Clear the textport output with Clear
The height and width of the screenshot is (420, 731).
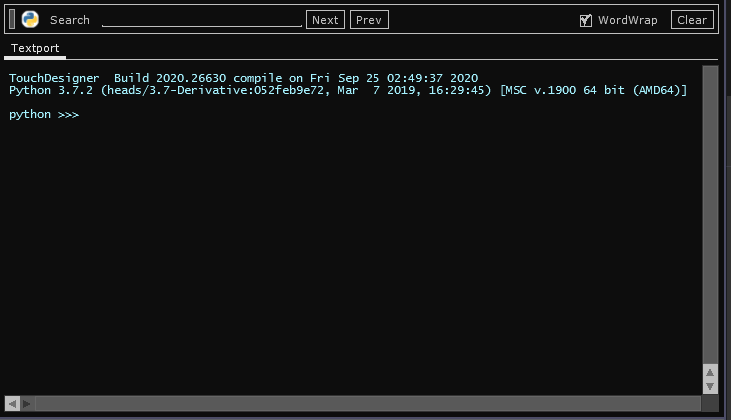tap(691, 20)
